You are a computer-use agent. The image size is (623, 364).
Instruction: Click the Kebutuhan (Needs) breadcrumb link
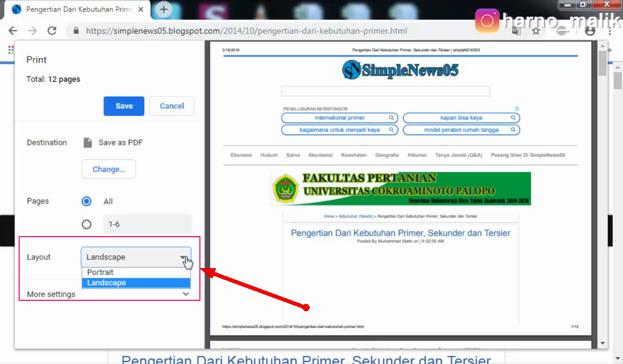click(x=356, y=216)
